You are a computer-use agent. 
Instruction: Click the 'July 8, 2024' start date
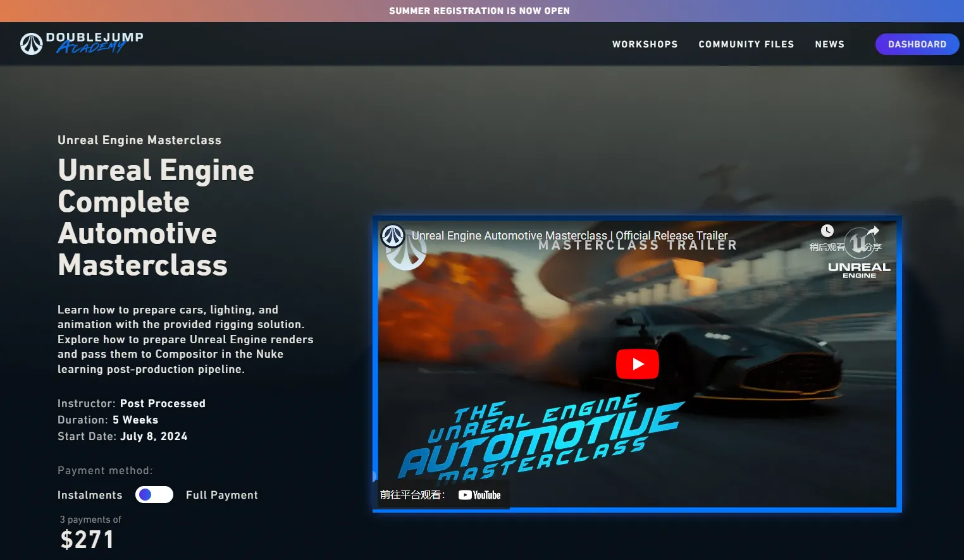click(154, 436)
